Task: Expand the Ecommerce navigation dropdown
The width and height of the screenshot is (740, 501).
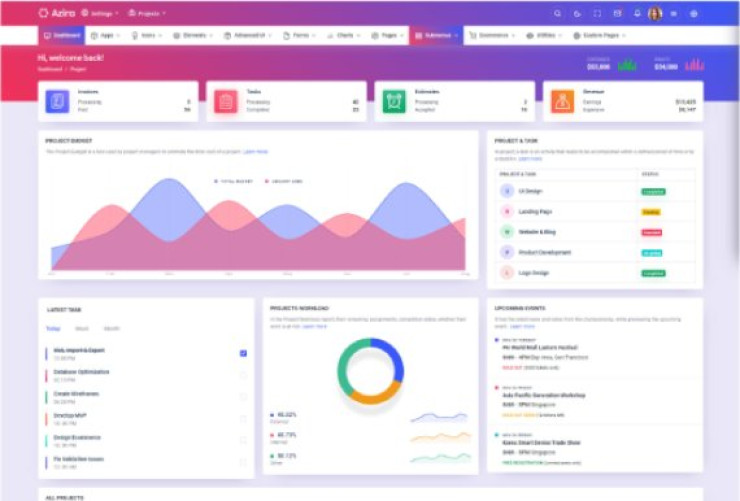Action: point(493,35)
